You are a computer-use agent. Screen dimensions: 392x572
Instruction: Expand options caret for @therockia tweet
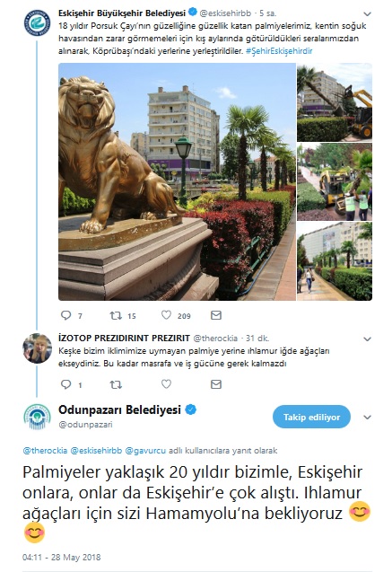point(367,339)
